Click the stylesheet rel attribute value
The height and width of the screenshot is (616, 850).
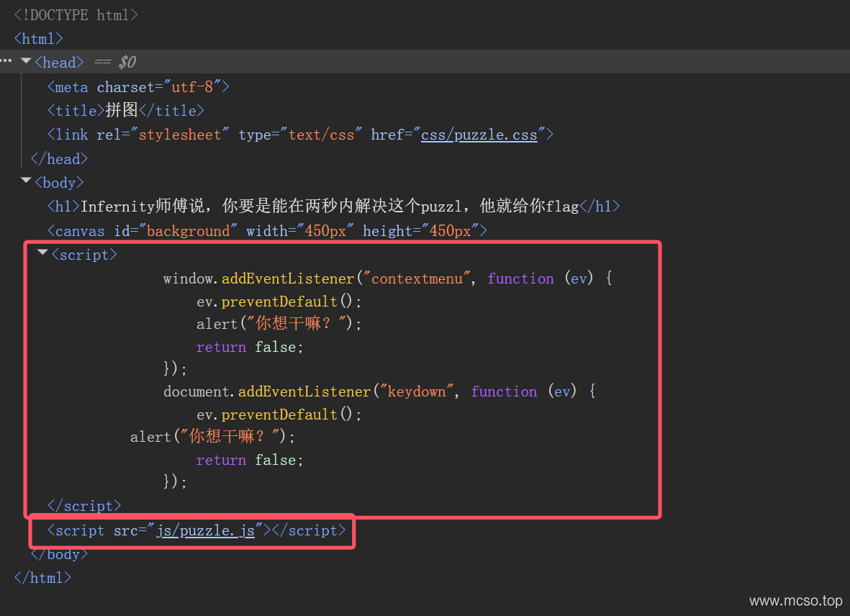[x=180, y=135]
